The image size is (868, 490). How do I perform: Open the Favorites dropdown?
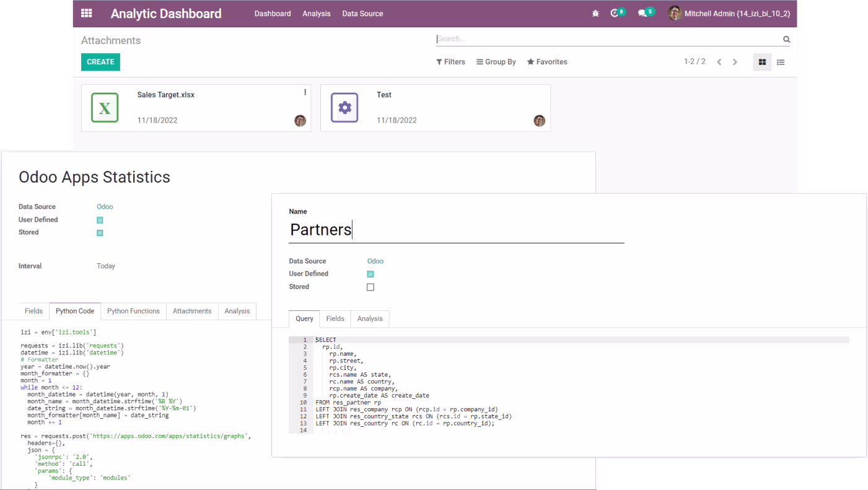547,62
